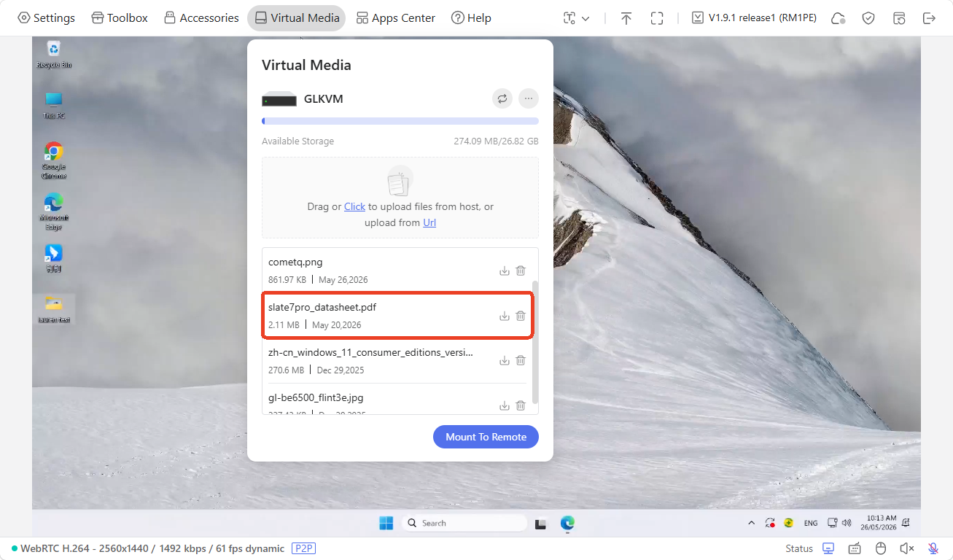The width and height of the screenshot is (953, 560).
Task: Toggle the muted microphone icon in status bar
Action: coord(933,548)
